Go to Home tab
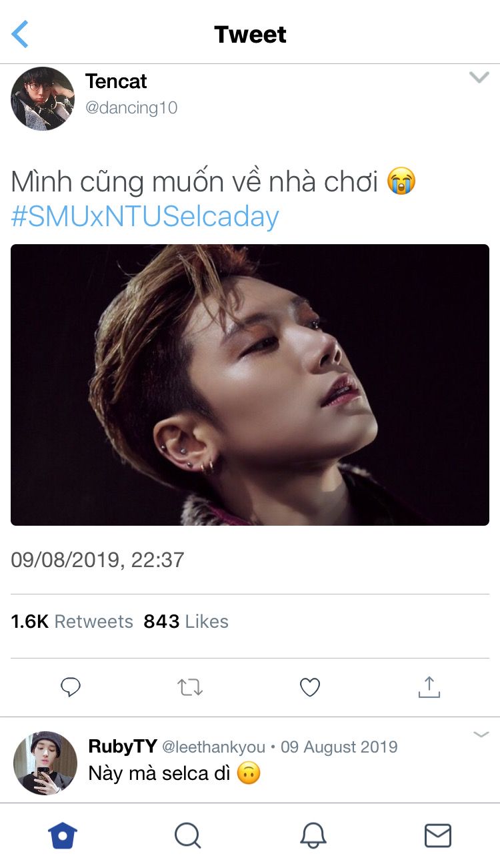 63,835
